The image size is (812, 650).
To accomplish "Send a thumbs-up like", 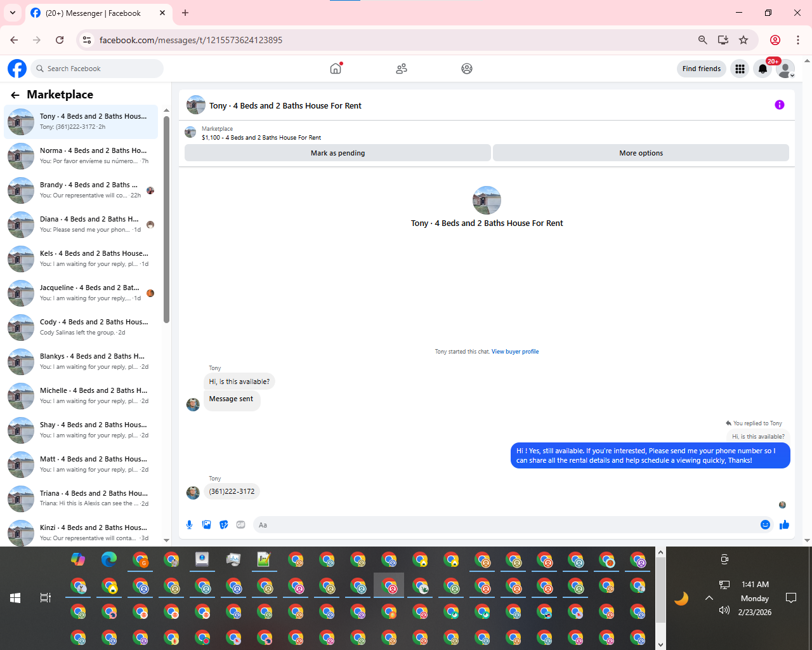I will pos(784,524).
